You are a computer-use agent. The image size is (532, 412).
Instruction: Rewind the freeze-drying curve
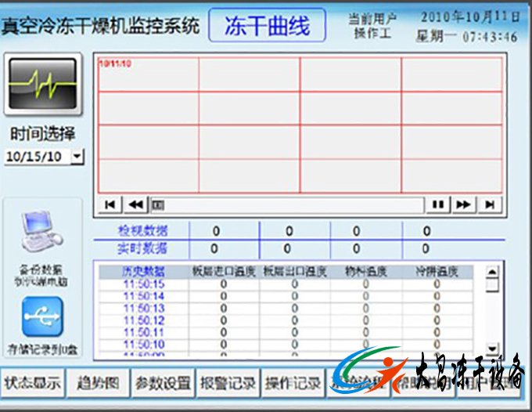pos(136,204)
